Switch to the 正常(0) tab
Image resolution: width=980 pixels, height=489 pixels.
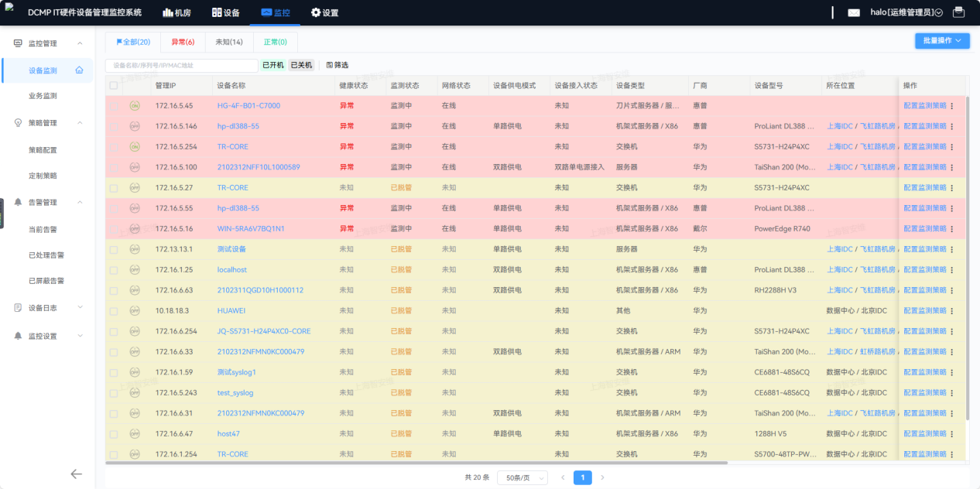click(x=275, y=42)
